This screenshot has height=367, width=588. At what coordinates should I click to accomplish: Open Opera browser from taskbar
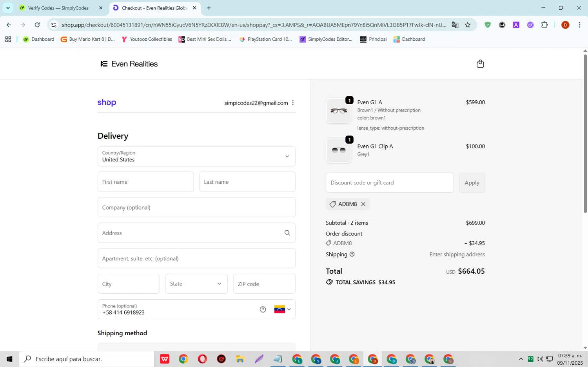(202, 359)
